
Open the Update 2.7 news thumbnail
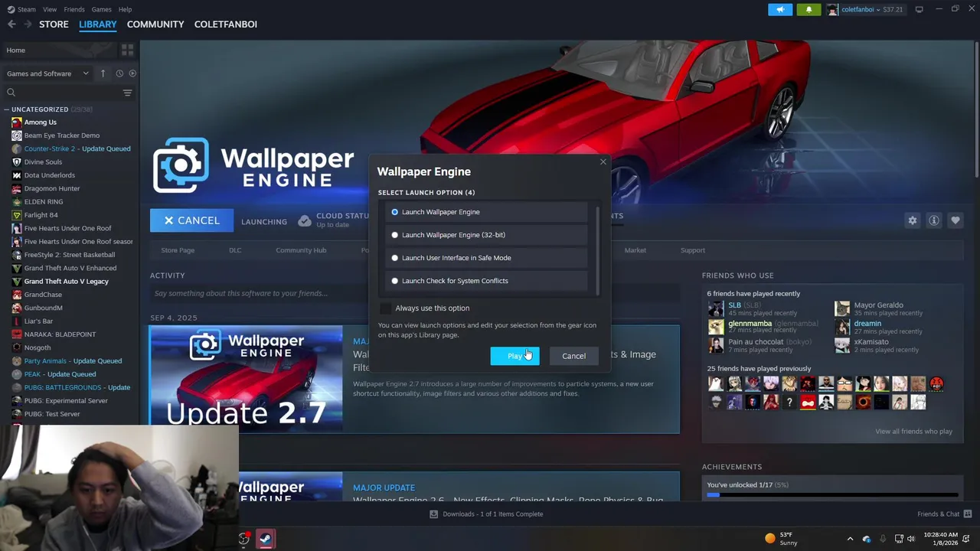pyautogui.click(x=247, y=380)
